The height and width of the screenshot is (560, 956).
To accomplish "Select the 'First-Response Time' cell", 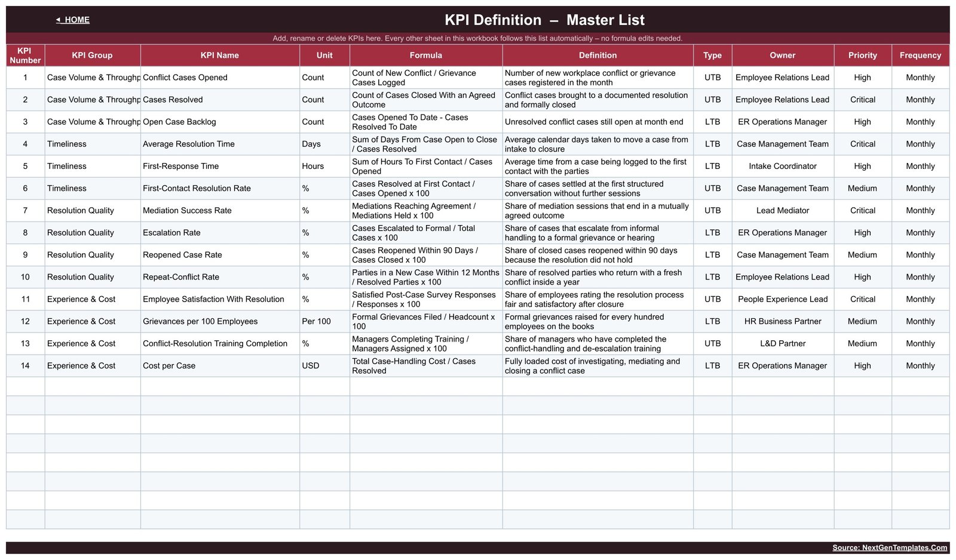I will pyautogui.click(x=220, y=166).
